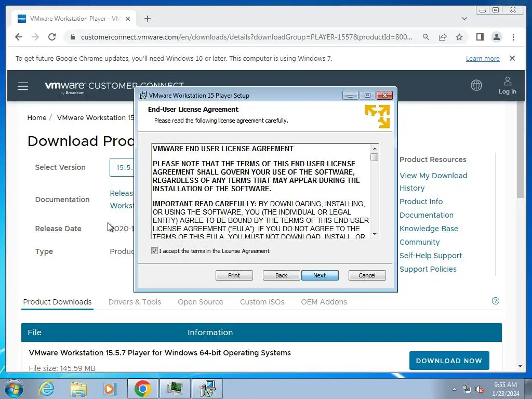This screenshot has width=532, height=399.
Task: Open the Documentation resource link
Action: click(x=427, y=215)
